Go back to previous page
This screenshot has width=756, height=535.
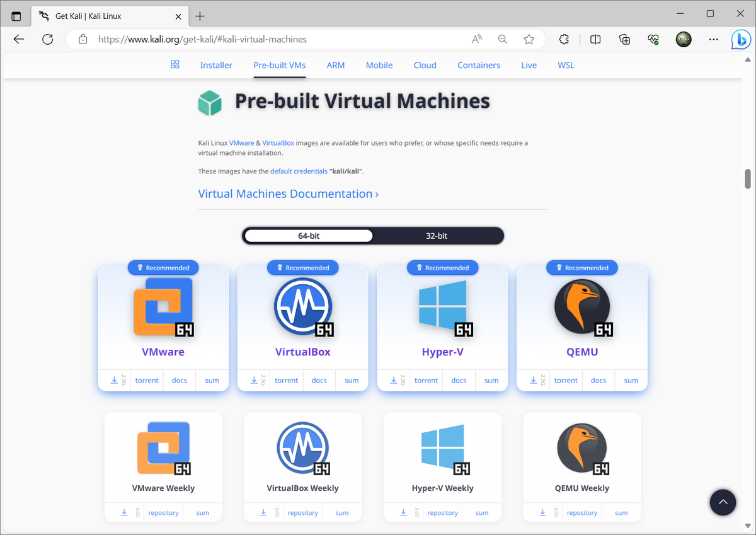pos(19,39)
